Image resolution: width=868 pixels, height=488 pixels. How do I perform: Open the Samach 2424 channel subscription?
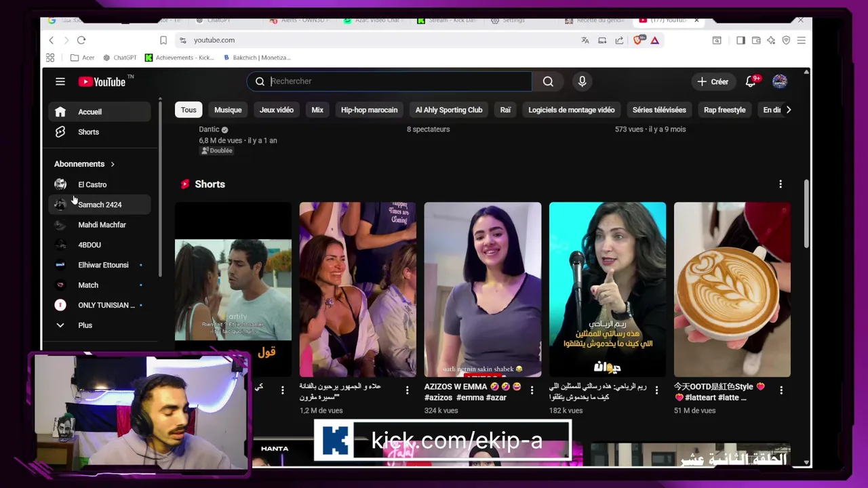tap(99, 205)
